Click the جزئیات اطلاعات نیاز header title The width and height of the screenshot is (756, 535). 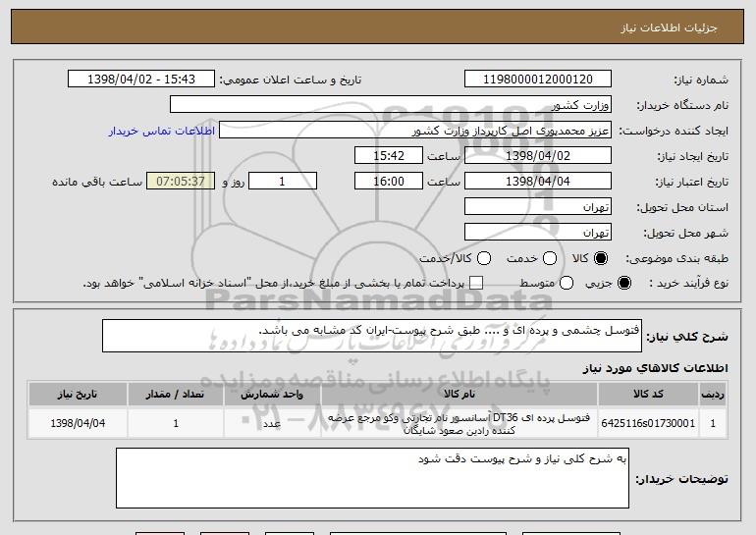click(x=670, y=27)
